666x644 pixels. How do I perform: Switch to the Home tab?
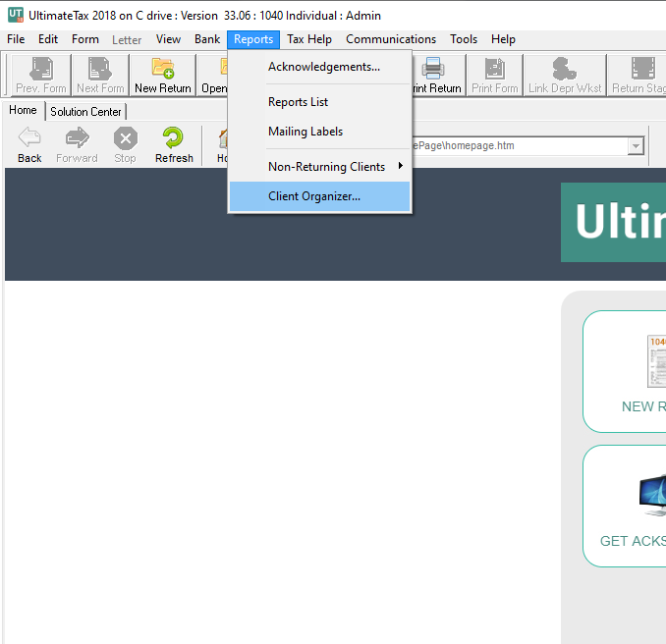[x=23, y=110]
